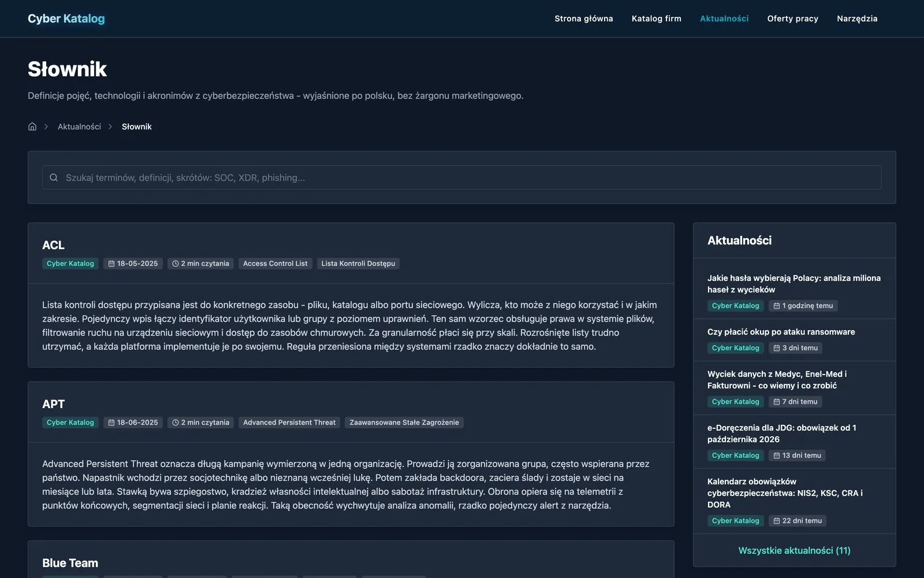Click the clock icon in APT reading time
This screenshot has width=924, height=578.
pyautogui.click(x=176, y=423)
